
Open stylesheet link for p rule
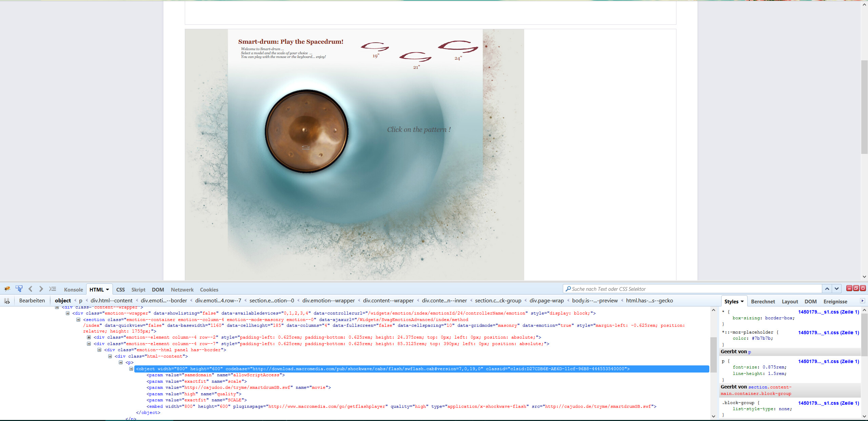(x=829, y=361)
